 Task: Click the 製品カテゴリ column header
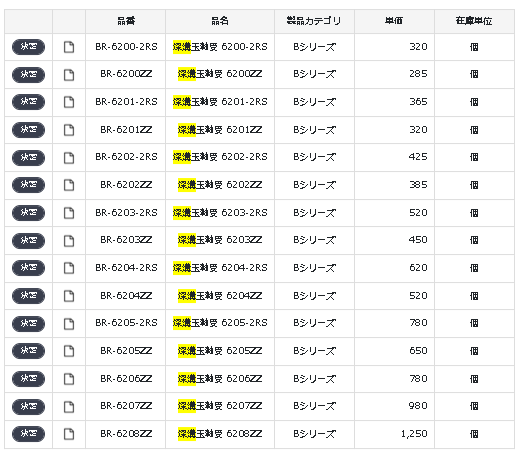tap(314, 21)
